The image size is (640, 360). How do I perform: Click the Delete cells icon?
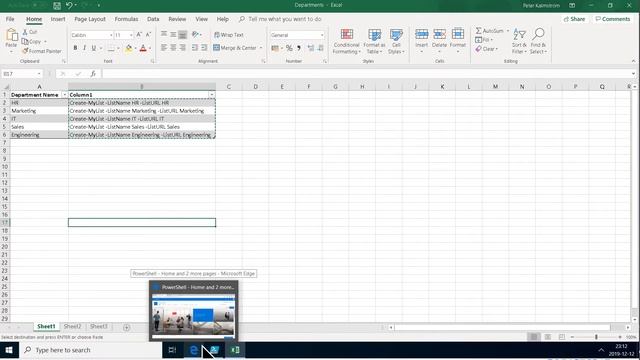click(x=440, y=34)
